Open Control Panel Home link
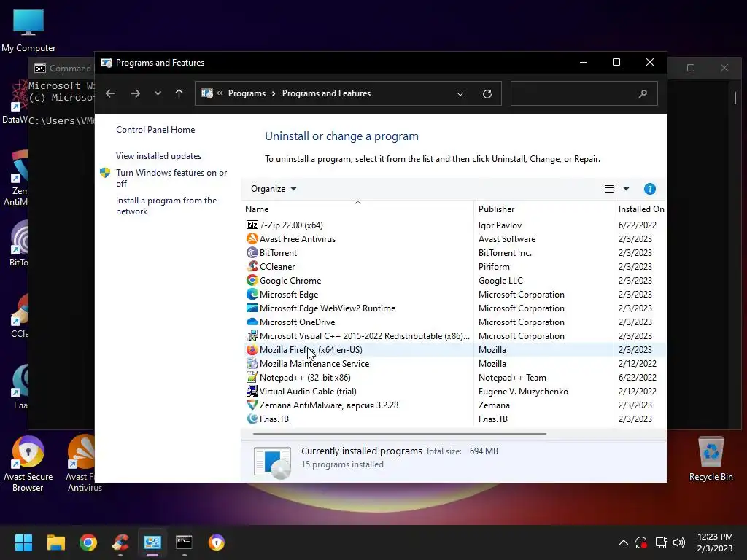This screenshot has height=560, width=747. [155, 130]
